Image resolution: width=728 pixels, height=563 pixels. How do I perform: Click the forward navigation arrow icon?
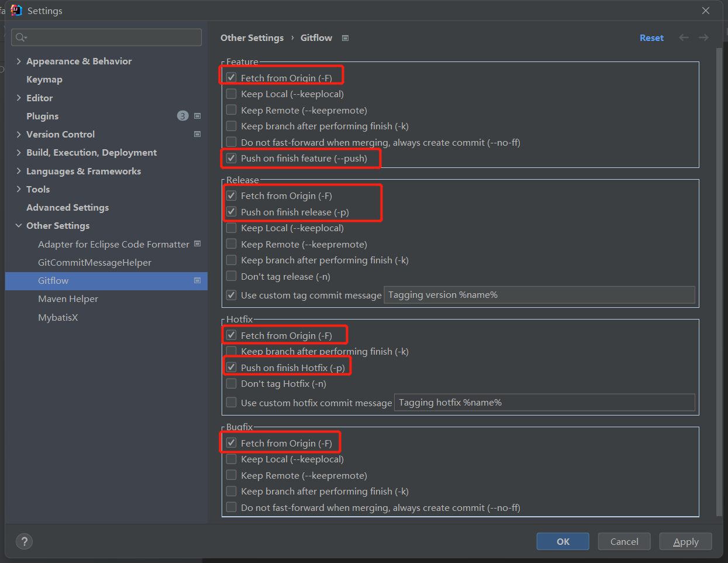(x=703, y=37)
